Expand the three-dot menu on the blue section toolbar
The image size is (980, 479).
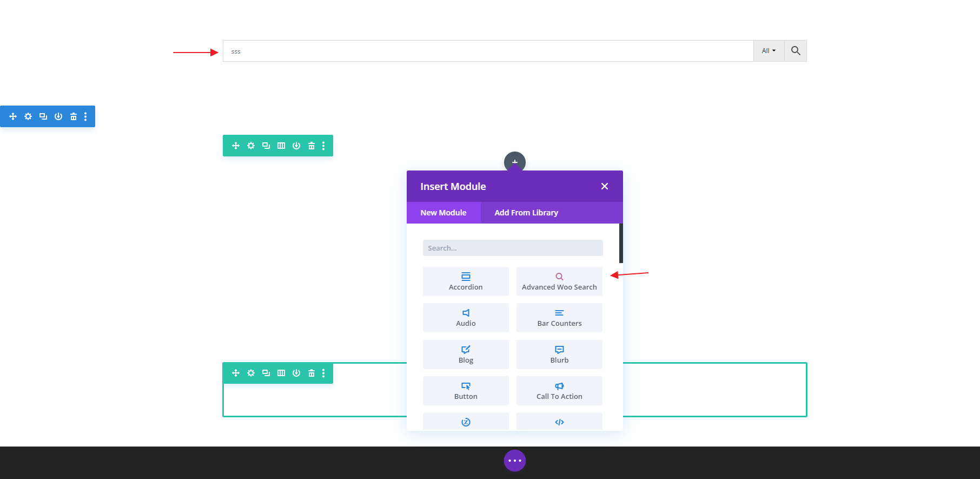click(85, 116)
